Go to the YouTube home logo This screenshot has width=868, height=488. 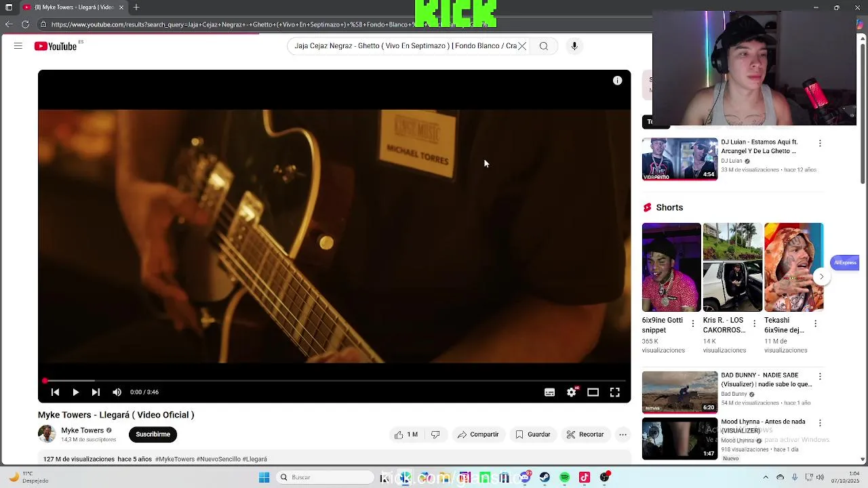56,46
